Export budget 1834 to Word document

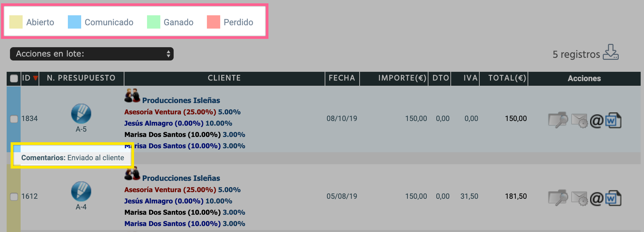point(613,121)
